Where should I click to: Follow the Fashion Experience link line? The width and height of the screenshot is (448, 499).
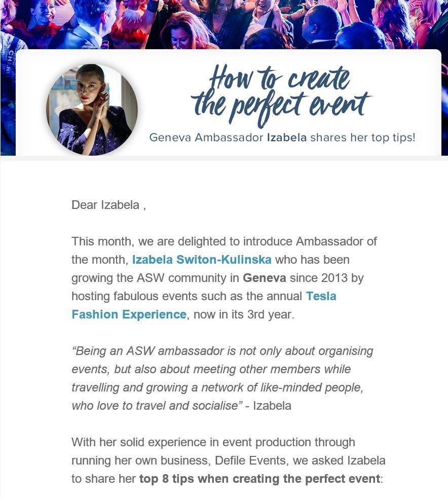pyautogui.click(x=129, y=314)
